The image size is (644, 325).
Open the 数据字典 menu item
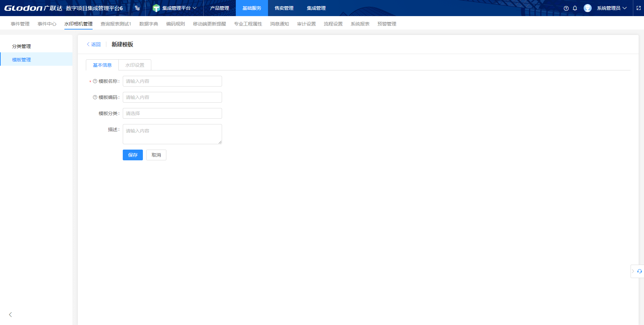[149, 24]
